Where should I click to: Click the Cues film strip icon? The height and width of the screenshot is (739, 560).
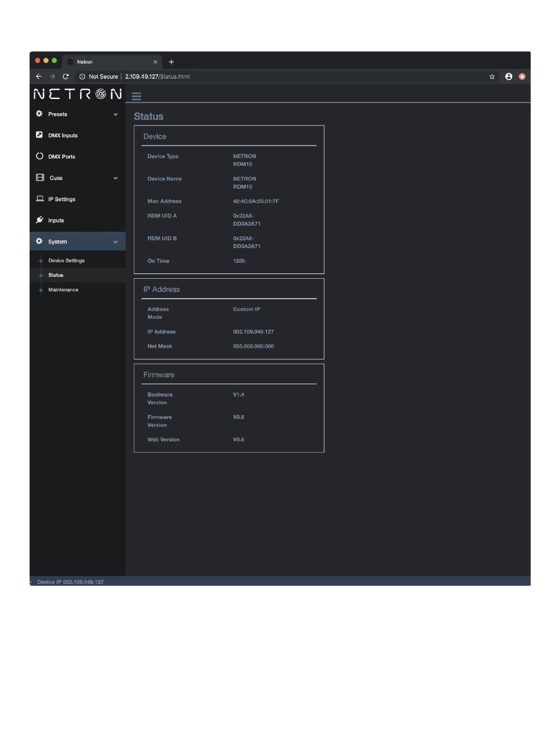(x=40, y=177)
